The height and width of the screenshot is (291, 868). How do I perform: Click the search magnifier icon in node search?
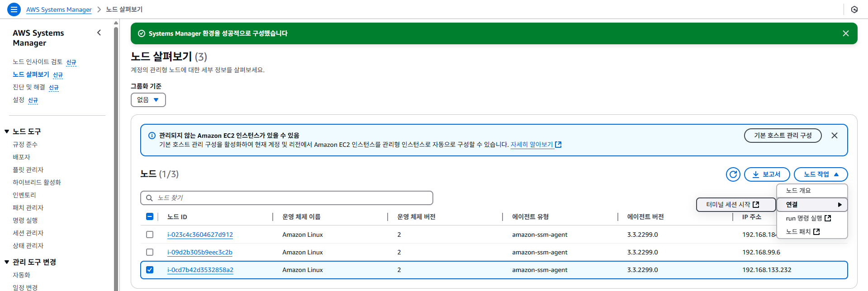tap(149, 198)
